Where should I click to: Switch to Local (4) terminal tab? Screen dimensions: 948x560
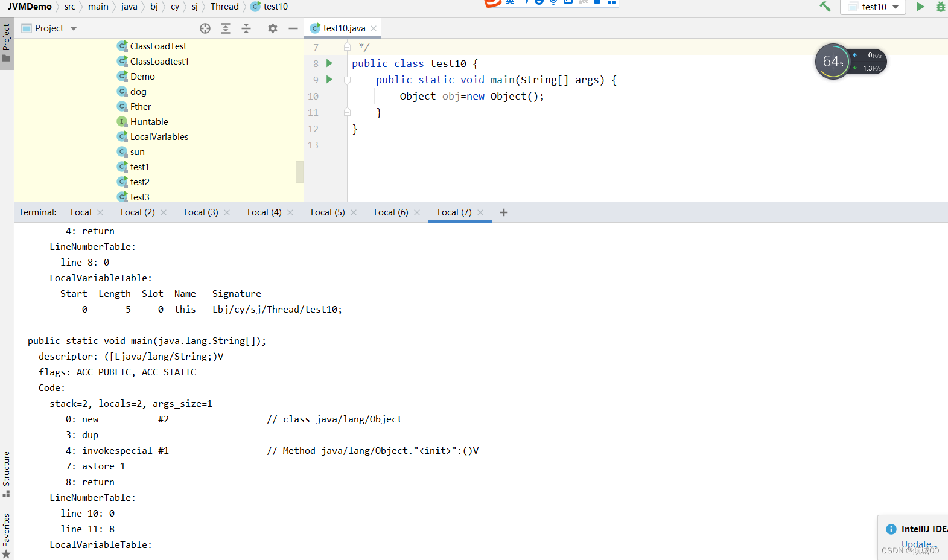click(264, 212)
